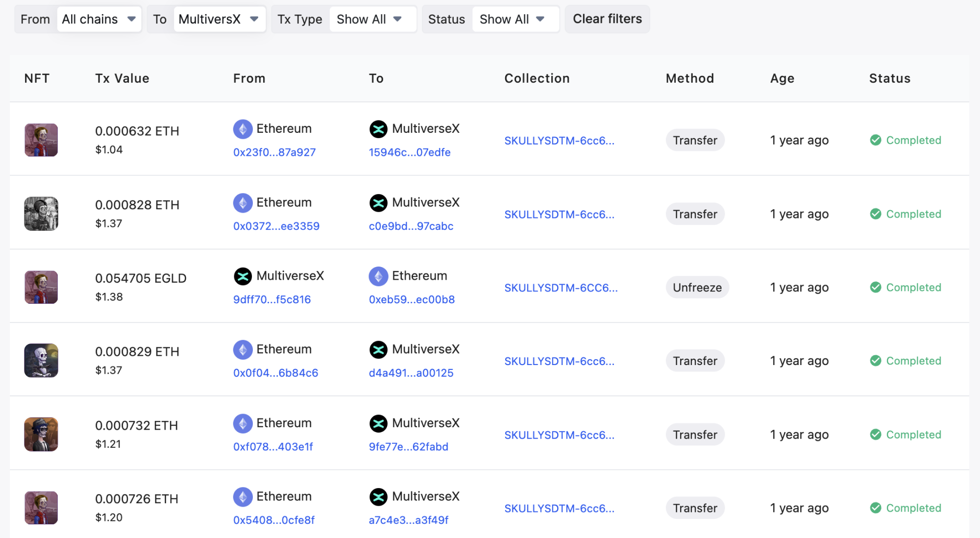Open SKULLYSDTM collection link in 0.000828 ETH row
This screenshot has height=538, width=980.
click(559, 215)
